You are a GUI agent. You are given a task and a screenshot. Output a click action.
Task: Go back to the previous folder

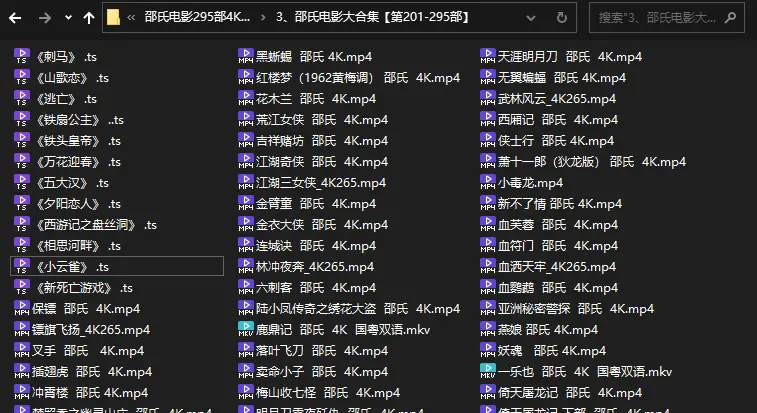[x=15, y=18]
